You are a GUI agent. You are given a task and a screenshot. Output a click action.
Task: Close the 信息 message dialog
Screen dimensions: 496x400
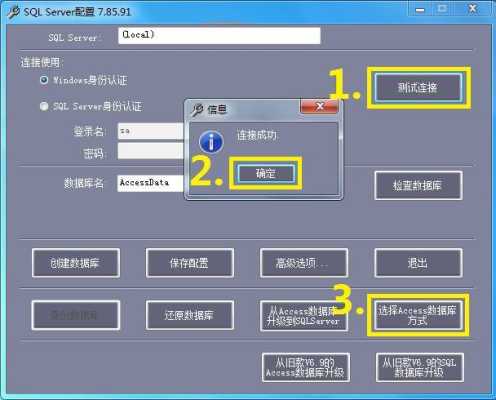pos(320,106)
